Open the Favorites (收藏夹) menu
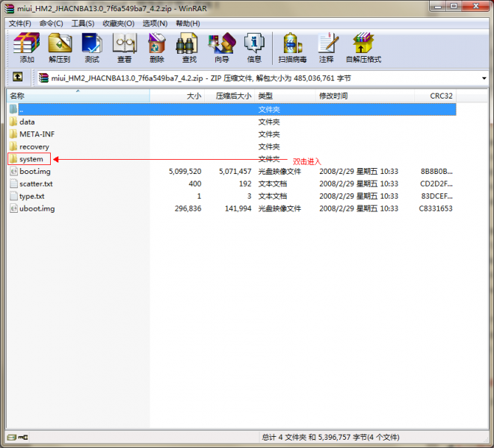 (x=119, y=24)
